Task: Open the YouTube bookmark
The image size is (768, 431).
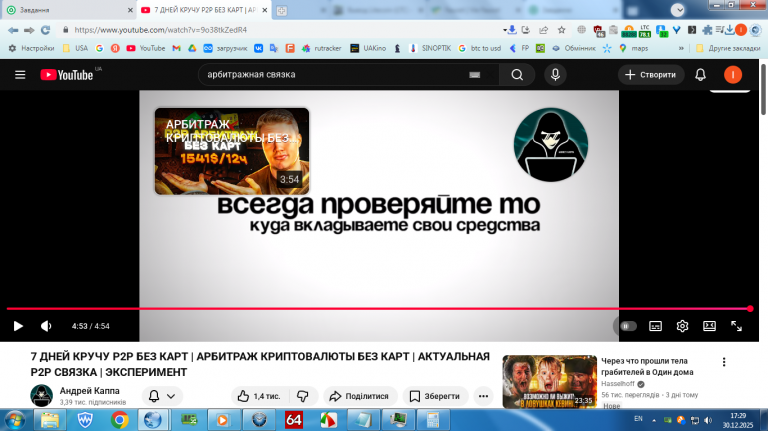Action: coord(145,48)
